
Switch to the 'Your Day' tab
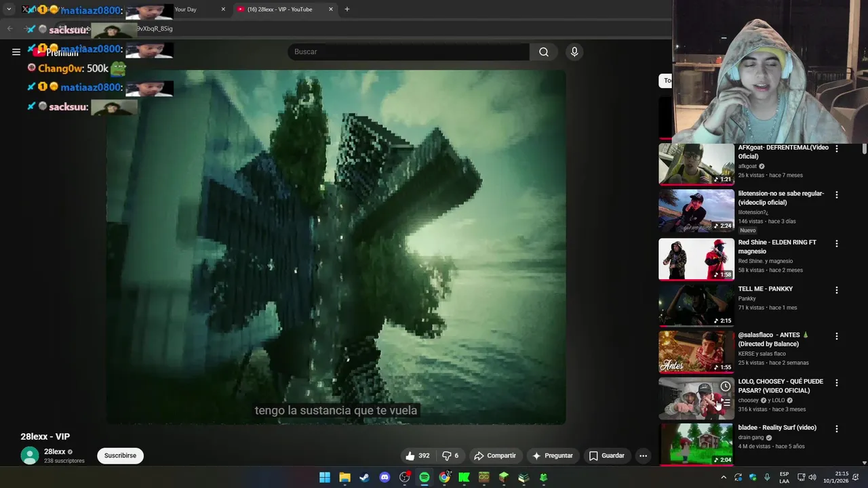click(186, 9)
